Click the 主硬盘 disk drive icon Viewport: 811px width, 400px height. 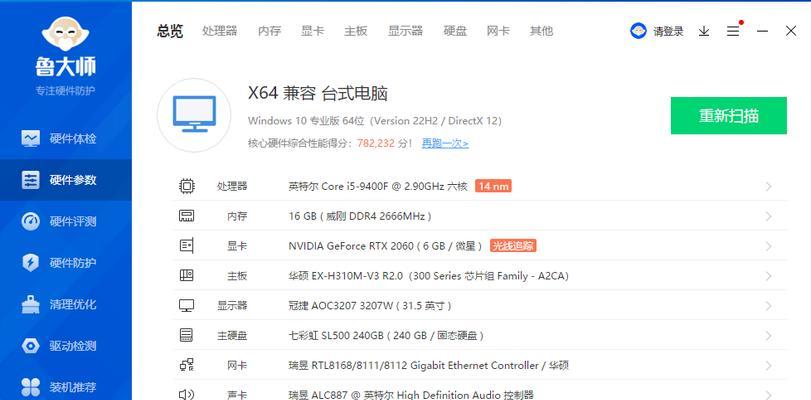(186, 335)
